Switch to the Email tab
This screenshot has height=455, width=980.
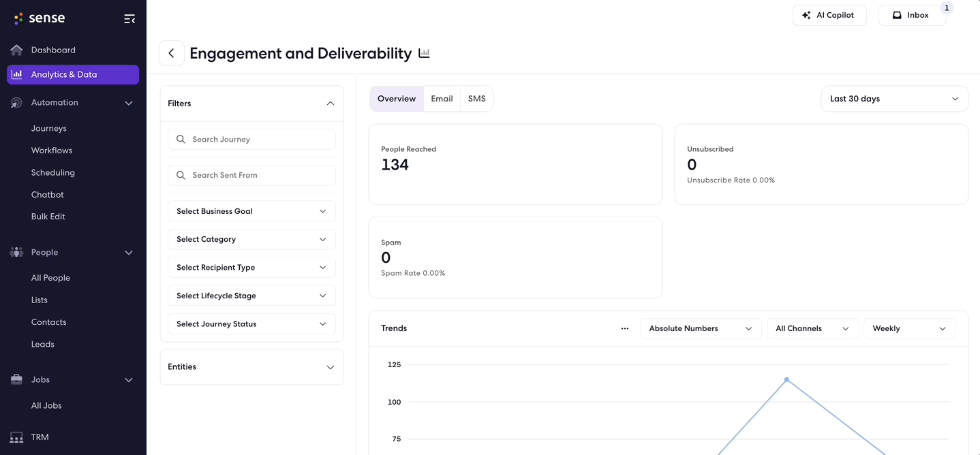pos(442,99)
